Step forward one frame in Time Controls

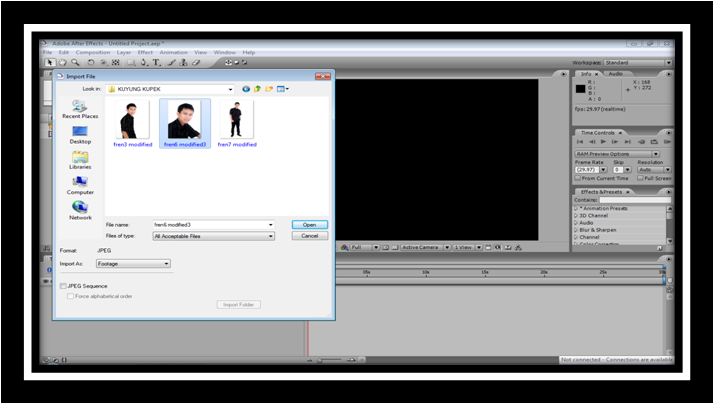[x=615, y=142]
